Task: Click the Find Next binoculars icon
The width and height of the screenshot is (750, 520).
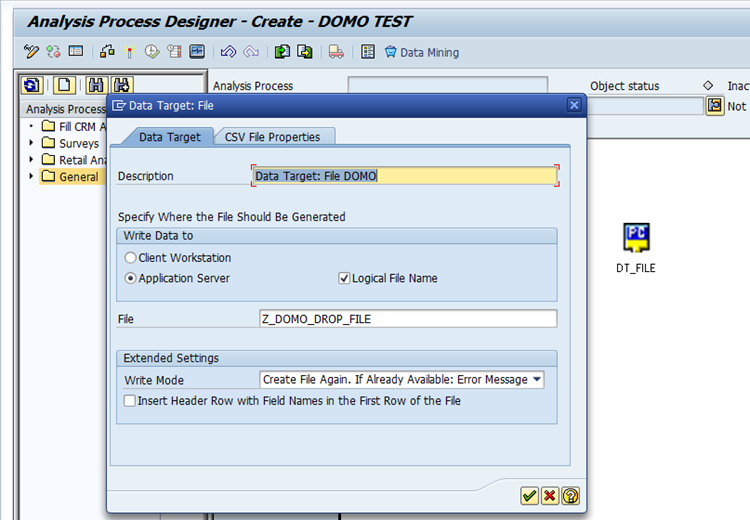Action: 121,85
